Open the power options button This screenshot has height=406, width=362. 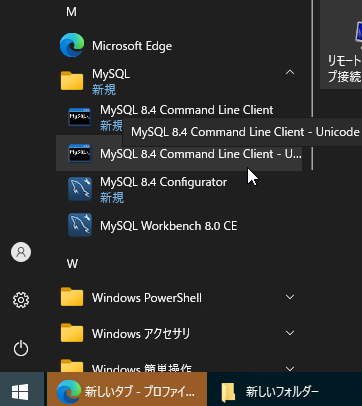pos(21,348)
